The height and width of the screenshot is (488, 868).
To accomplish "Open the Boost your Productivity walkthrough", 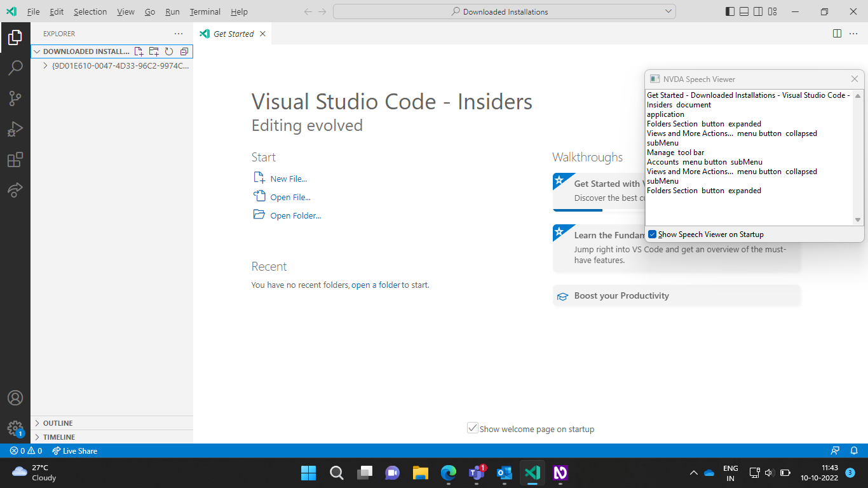I will (621, 295).
